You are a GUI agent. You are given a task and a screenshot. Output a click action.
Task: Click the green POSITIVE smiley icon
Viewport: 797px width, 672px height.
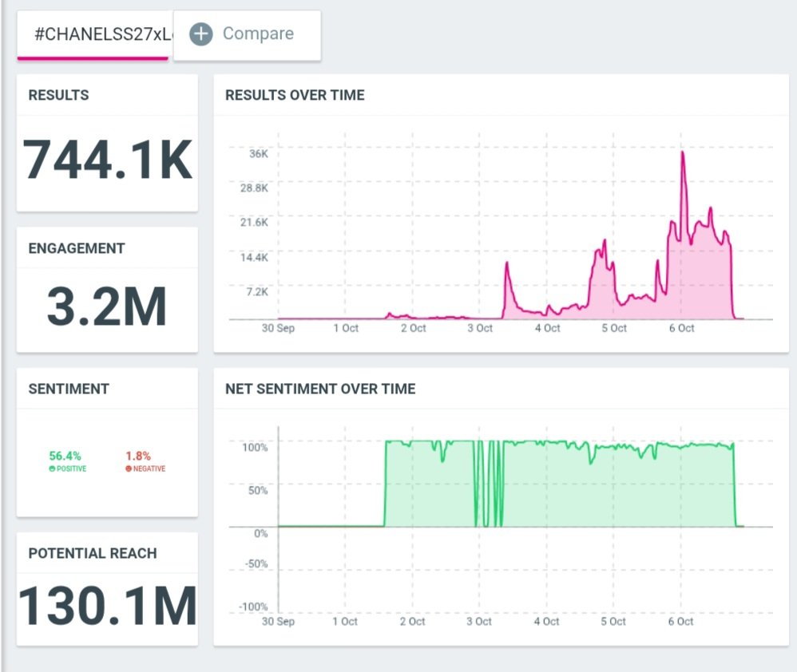pos(52,468)
